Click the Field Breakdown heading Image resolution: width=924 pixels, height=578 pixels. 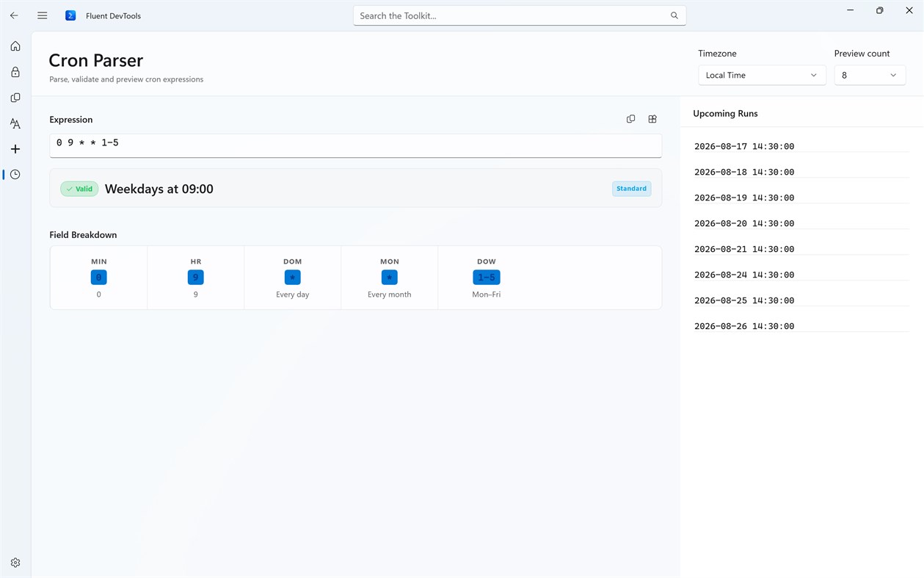pyautogui.click(x=83, y=235)
